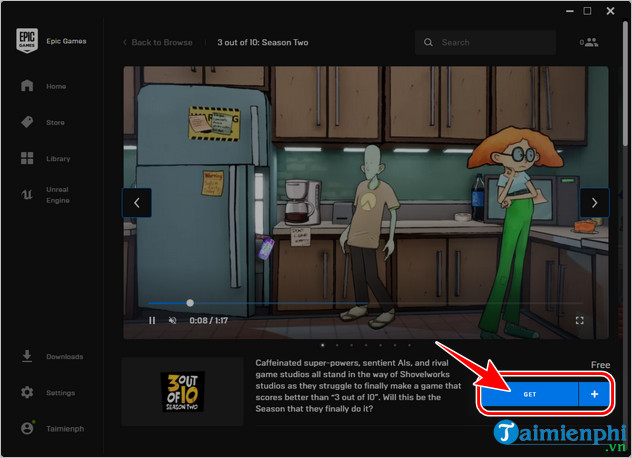Close the Epic Games launcher window
The width and height of the screenshot is (632, 458).
(610, 11)
